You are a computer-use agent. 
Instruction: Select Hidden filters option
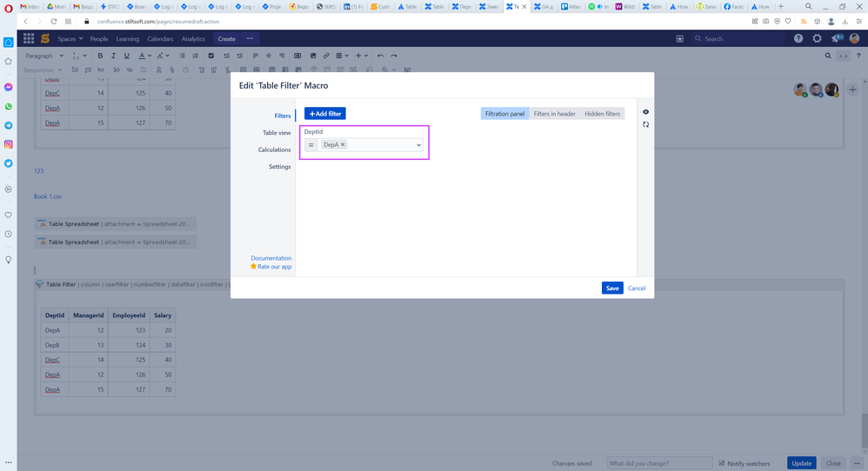point(602,113)
